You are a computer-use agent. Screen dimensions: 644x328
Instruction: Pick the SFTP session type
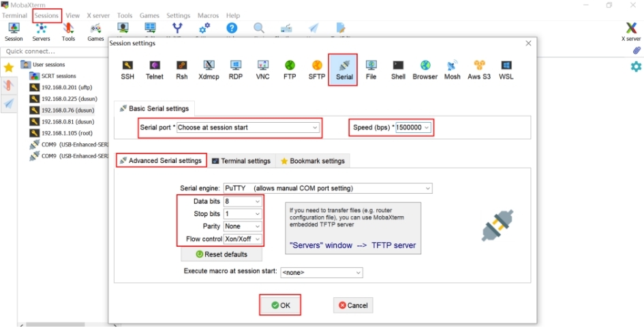[x=317, y=70]
